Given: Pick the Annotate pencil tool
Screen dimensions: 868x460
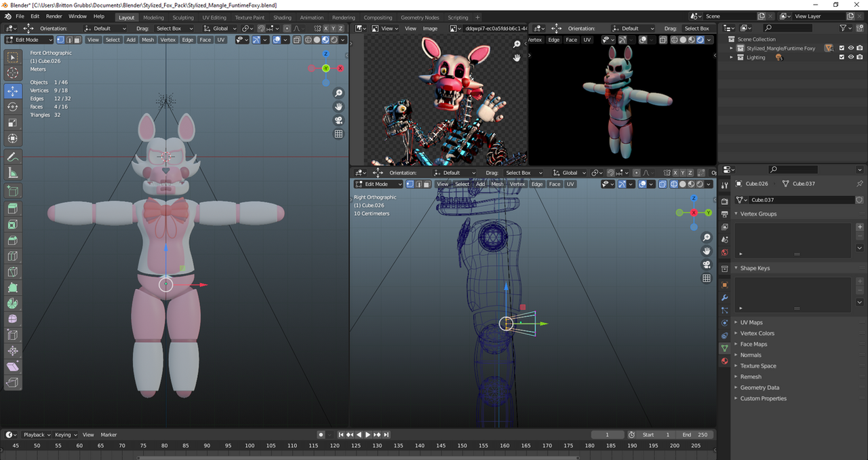Looking at the screenshot, I should click(13, 156).
